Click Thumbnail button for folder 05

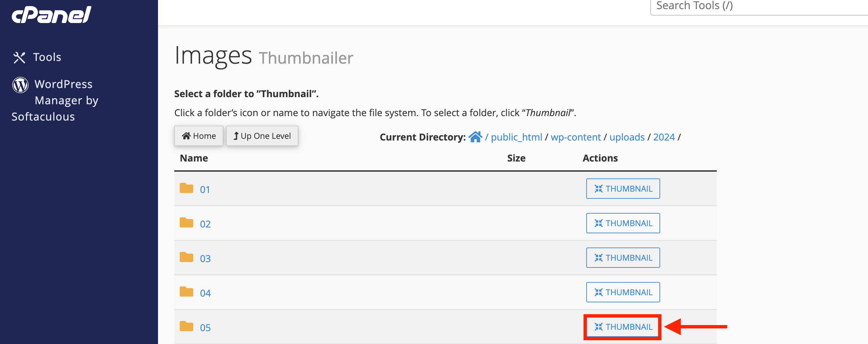tap(623, 327)
